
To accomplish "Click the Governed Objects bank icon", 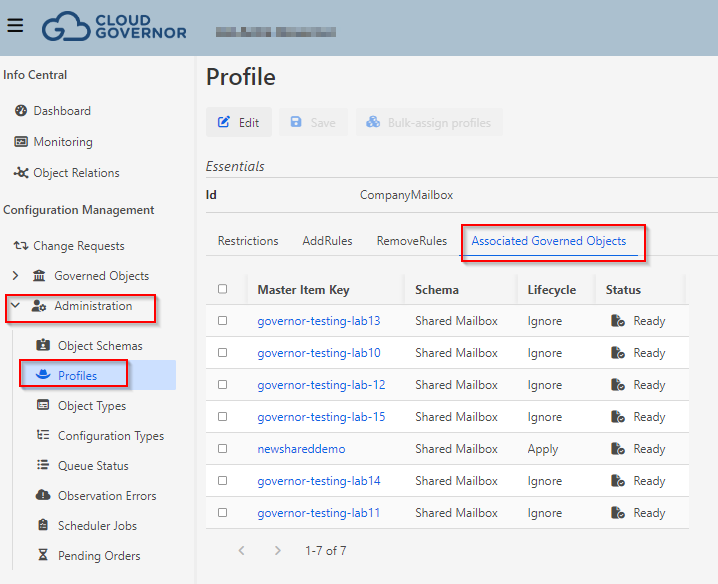I will [39, 276].
